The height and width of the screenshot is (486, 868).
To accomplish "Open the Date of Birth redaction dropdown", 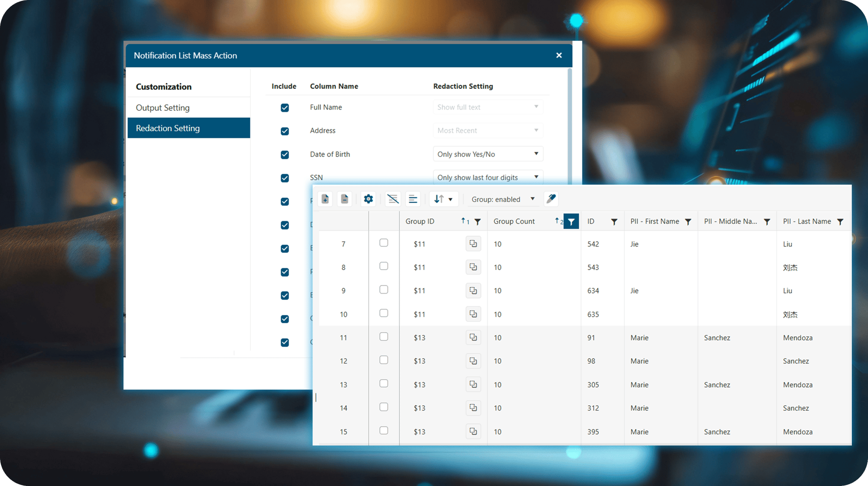I will tap(488, 154).
